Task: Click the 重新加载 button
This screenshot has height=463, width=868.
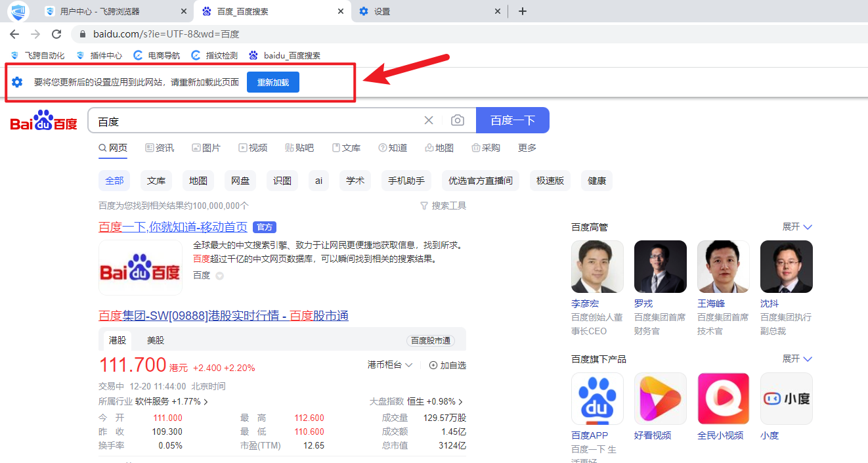Action: [x=273, y=82]
